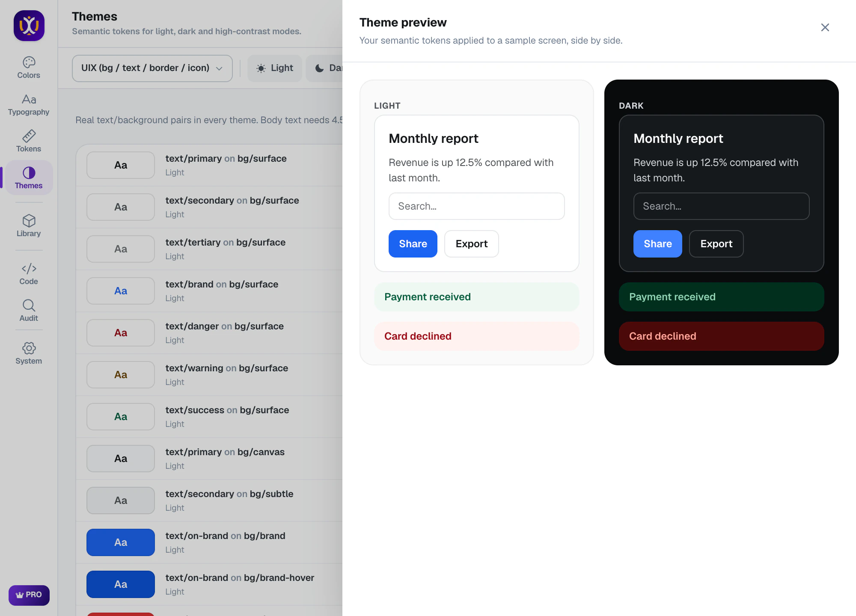Switch to Light mode toggle
Image resolution: width=856 pixels, height=616 pixels.
[275, 68]
